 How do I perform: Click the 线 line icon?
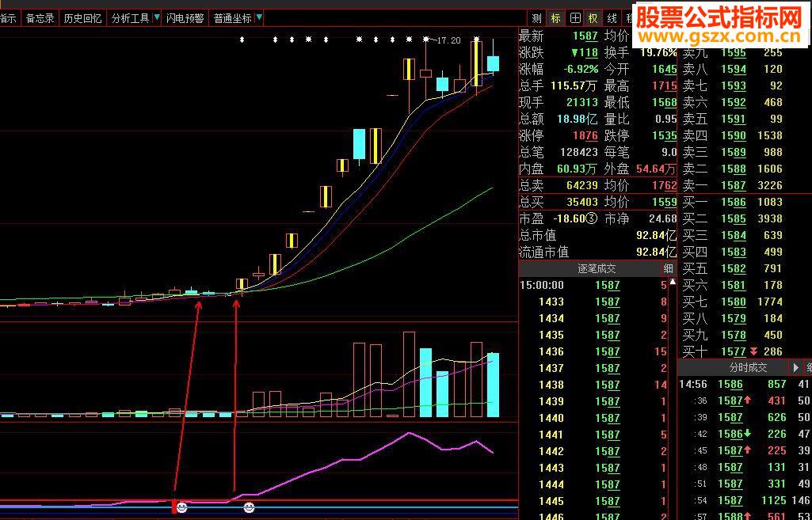coord(612,19)
